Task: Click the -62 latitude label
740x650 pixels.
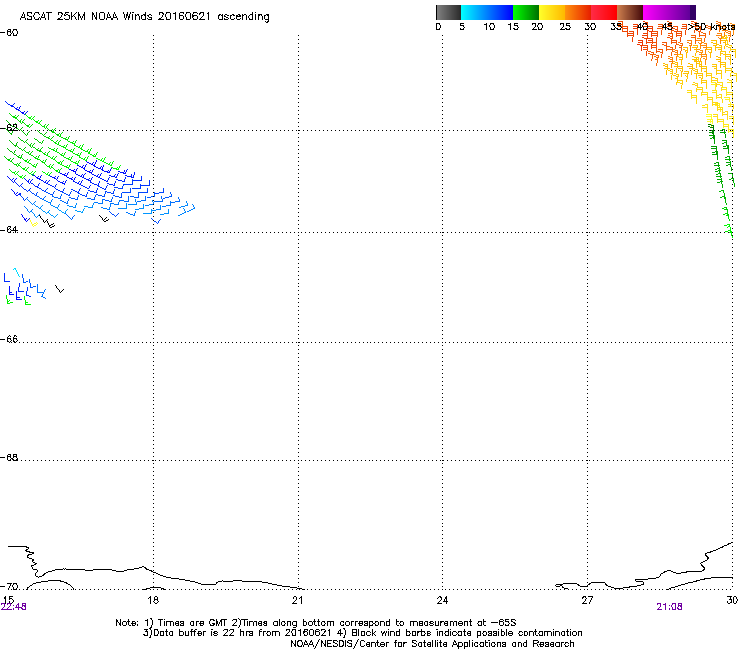Action: (x=9, y=127)
